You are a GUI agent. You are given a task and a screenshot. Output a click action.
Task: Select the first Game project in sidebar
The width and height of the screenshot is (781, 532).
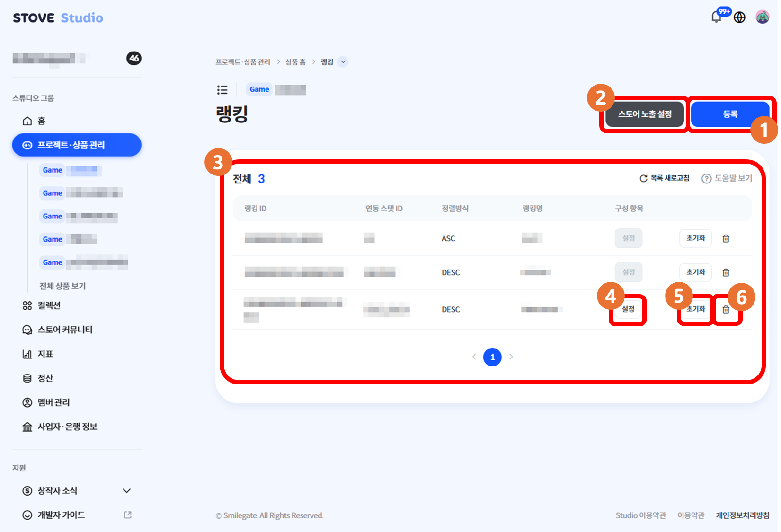71,170
